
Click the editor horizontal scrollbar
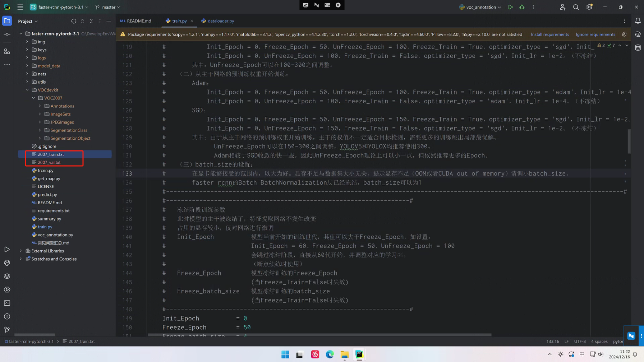pyautogui.click(x=319, y=335)
